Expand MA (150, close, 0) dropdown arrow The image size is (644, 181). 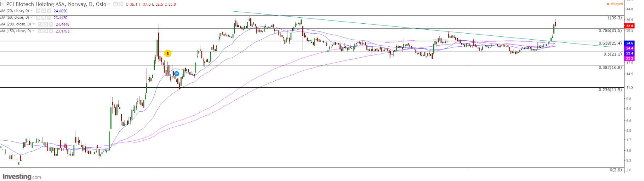[33, 31]
